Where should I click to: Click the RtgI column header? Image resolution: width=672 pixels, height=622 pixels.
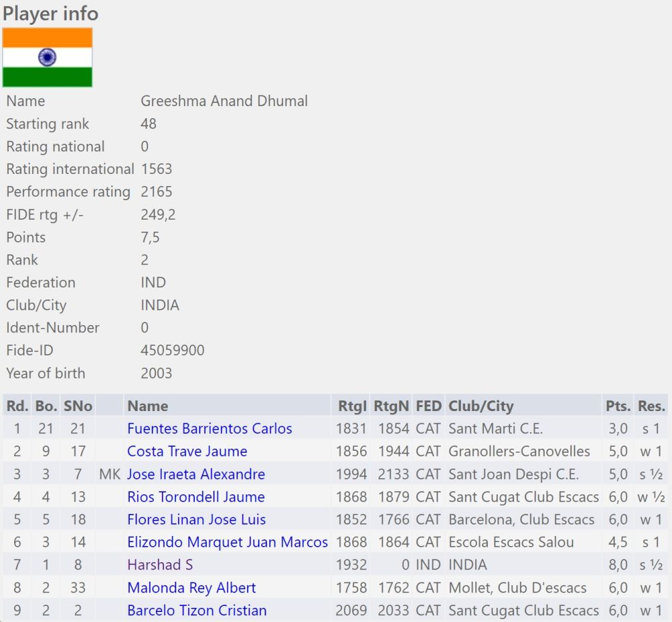pos(352,406)
